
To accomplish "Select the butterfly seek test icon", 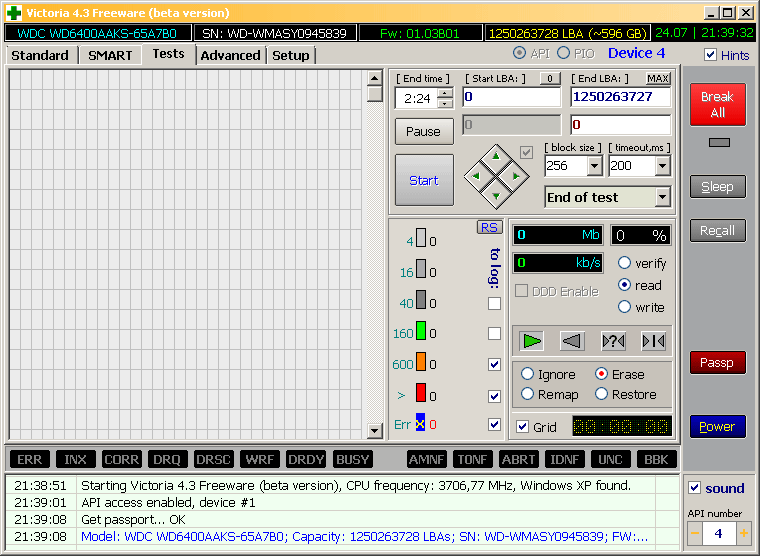I will (653, 341).
